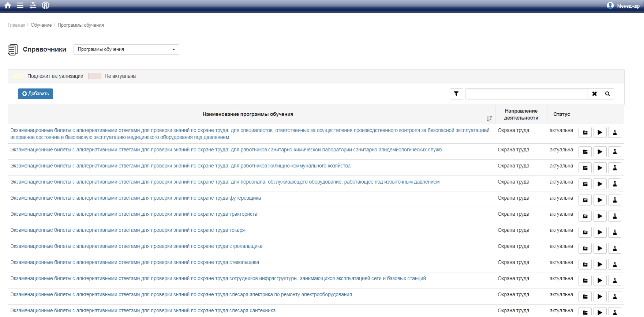Click the circled R icon
644x317 pixels.
46,5
